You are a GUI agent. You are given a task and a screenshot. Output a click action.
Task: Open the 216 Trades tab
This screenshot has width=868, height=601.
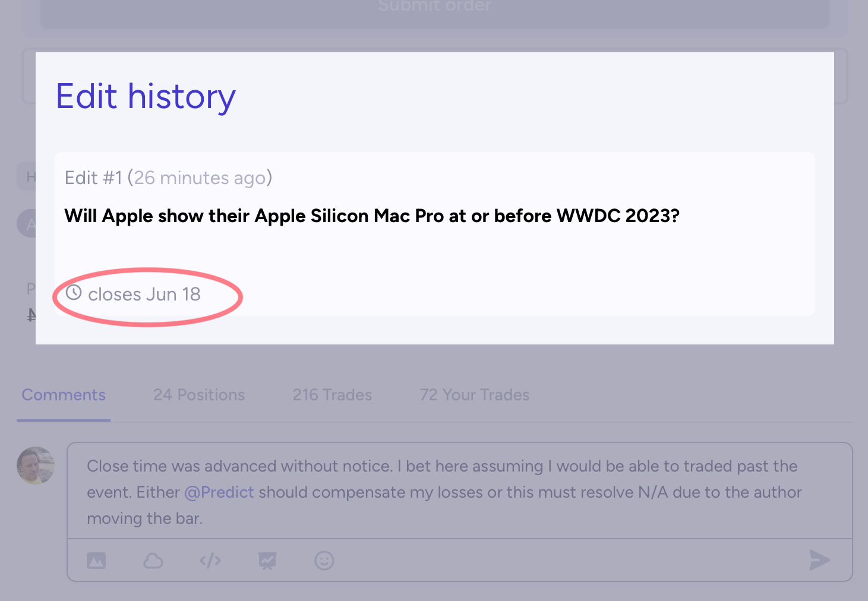tap(332, 395)
